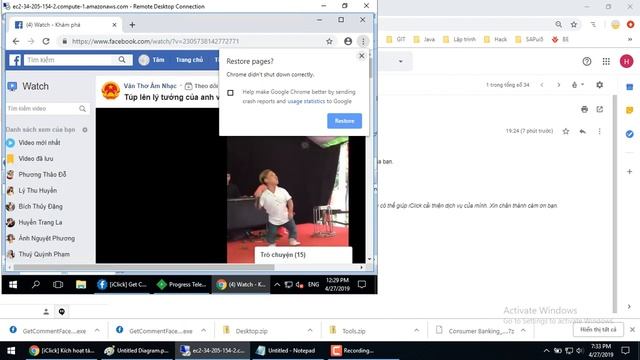
Task: Bookmark the Facebook page with the star icon
Action: [x=329, y=41]
